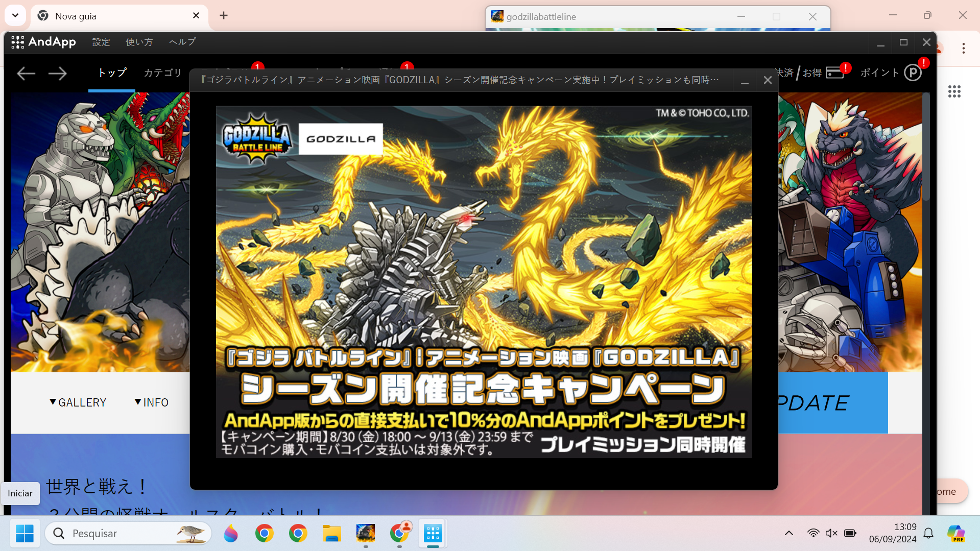Open Chrome tab search dropdown arrow

click(15, 15)
